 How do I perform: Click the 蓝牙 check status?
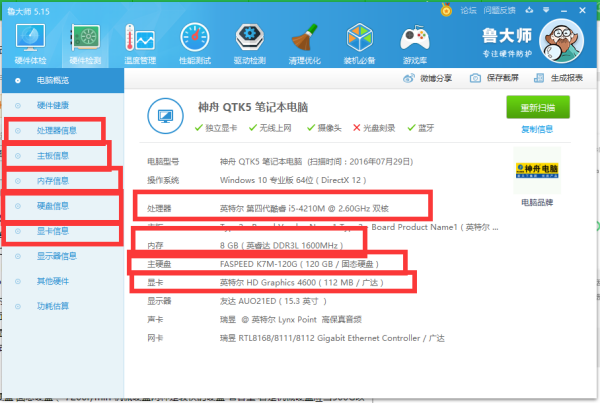click(421, 128)
